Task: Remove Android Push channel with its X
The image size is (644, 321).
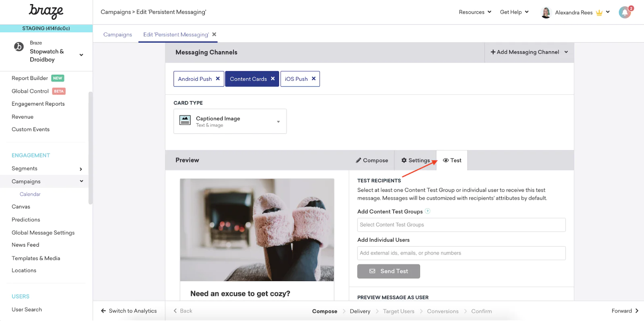Action: [x=218, y=79]
